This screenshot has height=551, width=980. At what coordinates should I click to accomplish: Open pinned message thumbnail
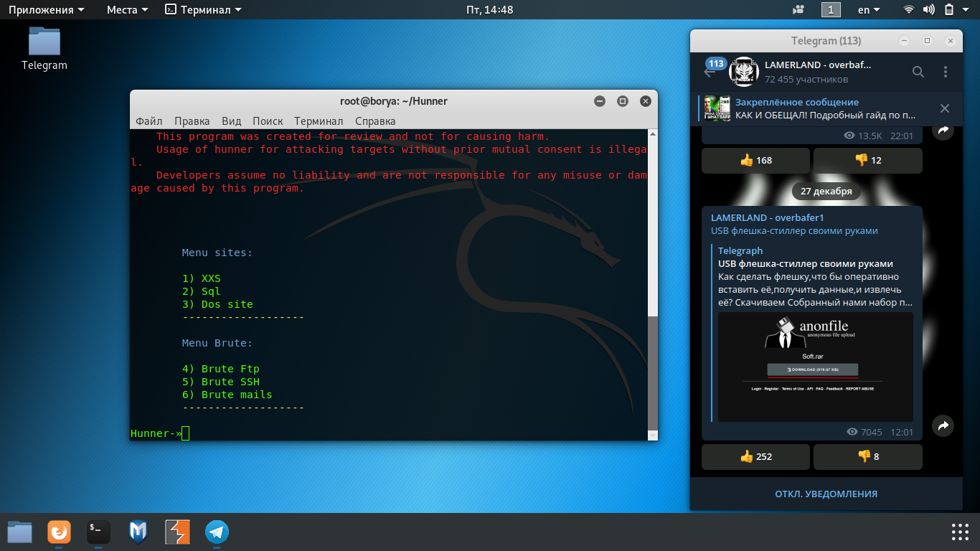[717, 108]
